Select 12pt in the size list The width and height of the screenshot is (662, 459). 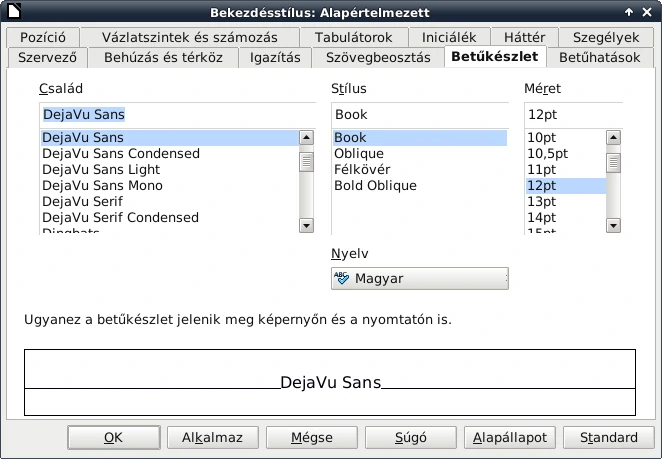566,186
